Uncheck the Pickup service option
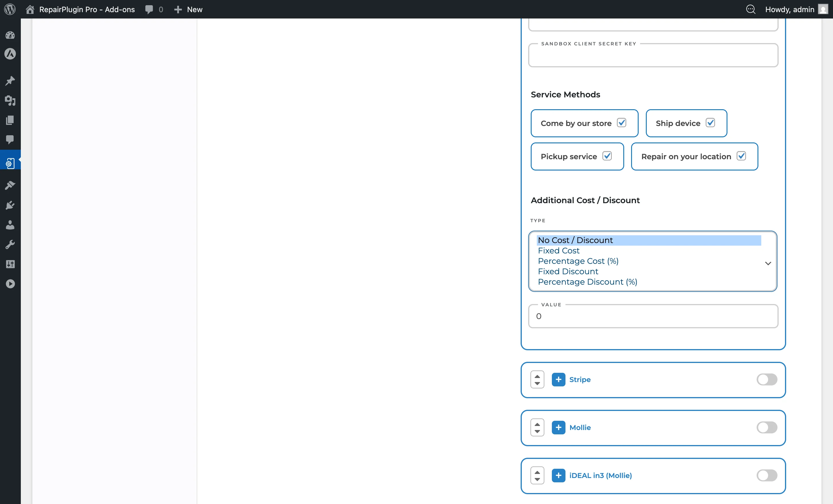833x504 pixels. pos(607,156)
